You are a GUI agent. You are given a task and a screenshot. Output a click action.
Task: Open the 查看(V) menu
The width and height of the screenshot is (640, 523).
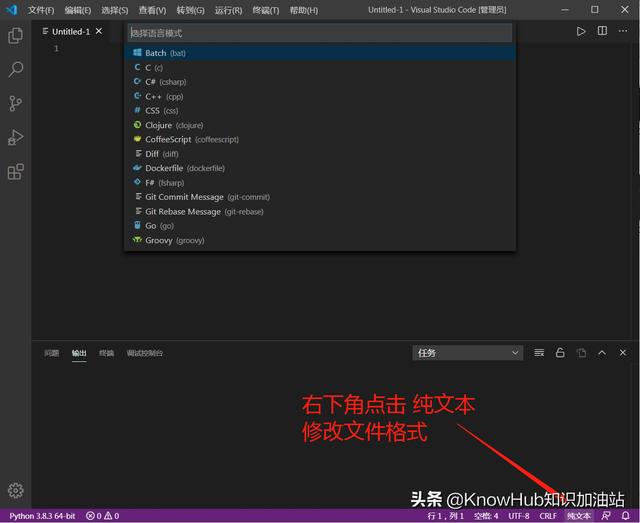152,10
